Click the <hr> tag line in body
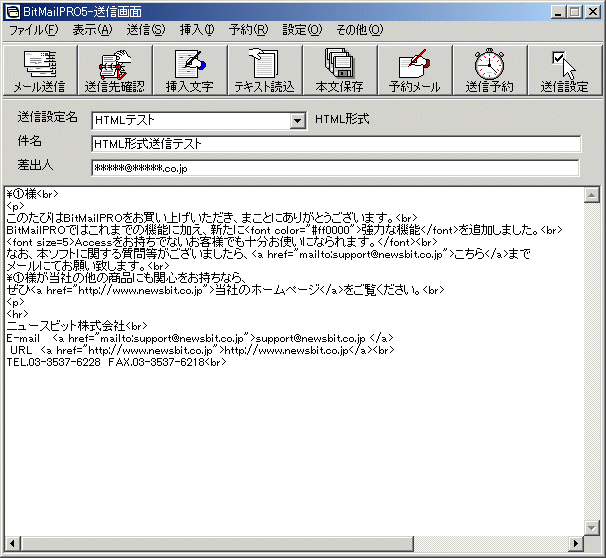Screen dimensions: 606x558 click(17, 314)
